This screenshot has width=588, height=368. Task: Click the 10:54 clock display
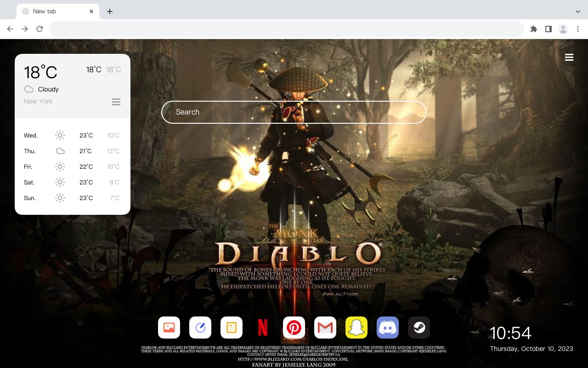point(510,333)
